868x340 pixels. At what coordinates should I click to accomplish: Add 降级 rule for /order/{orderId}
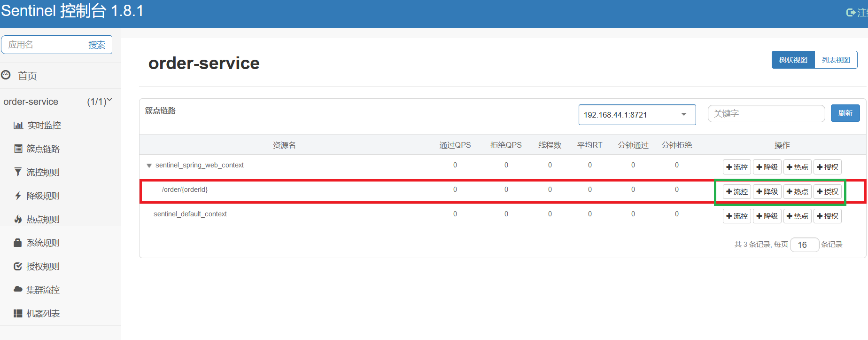[x=767, y=191]
